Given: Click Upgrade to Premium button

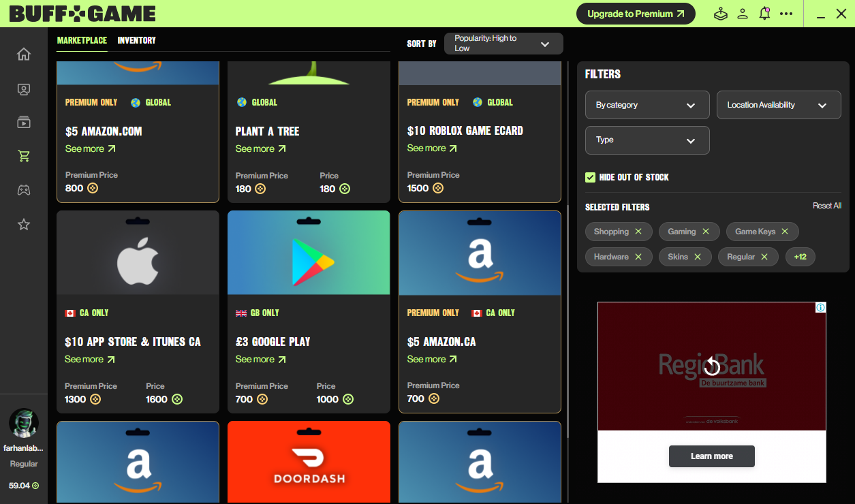Looking at the screenshot, I should [636, 14].
